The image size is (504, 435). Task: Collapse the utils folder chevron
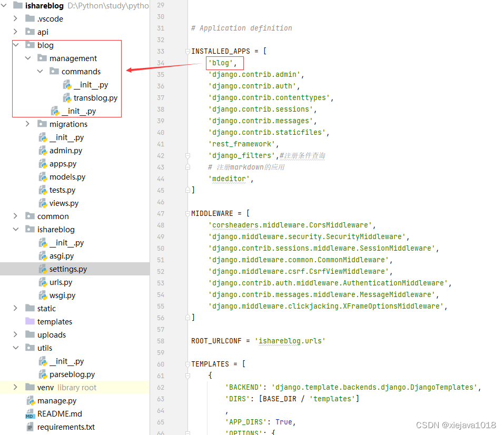[x=16, y=348]
